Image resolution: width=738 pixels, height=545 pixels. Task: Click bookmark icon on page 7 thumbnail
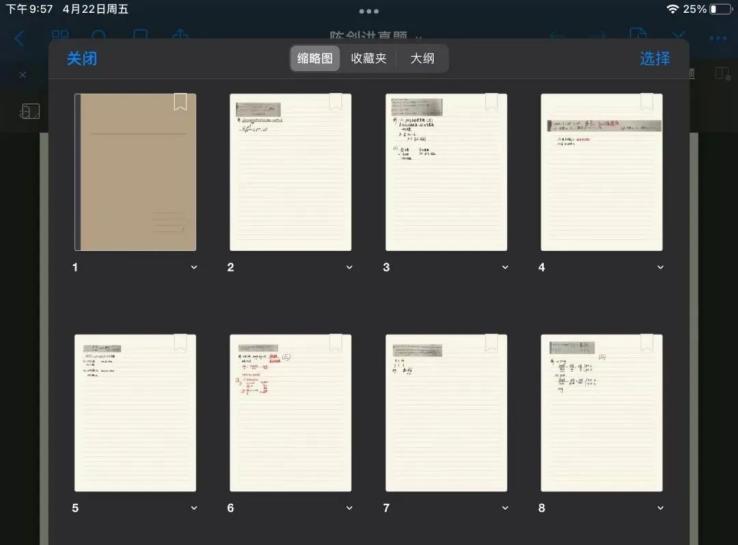click(491, 343)
